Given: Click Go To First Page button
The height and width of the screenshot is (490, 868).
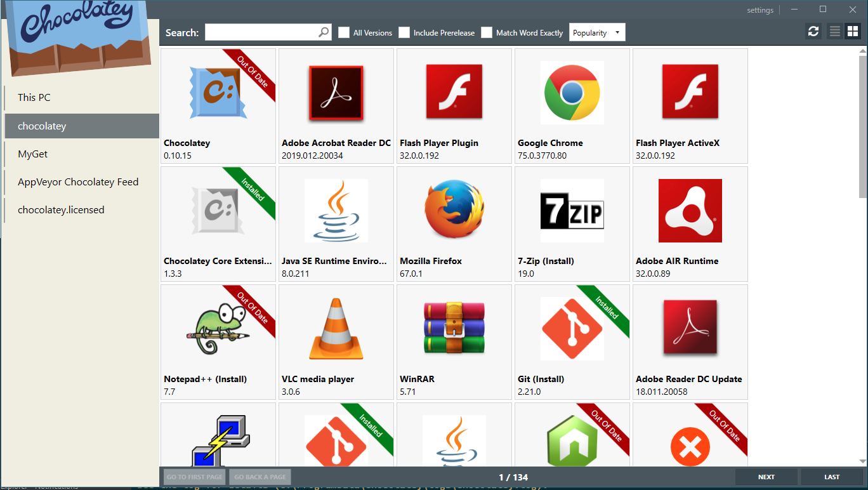Looking at the screenshot, I should point(194,477).
